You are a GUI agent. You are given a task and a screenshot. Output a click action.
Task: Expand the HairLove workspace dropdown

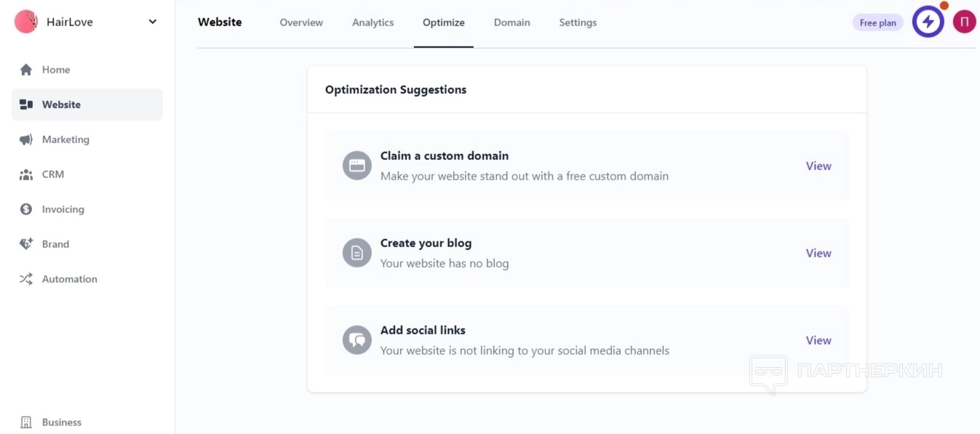click(153, 22)
